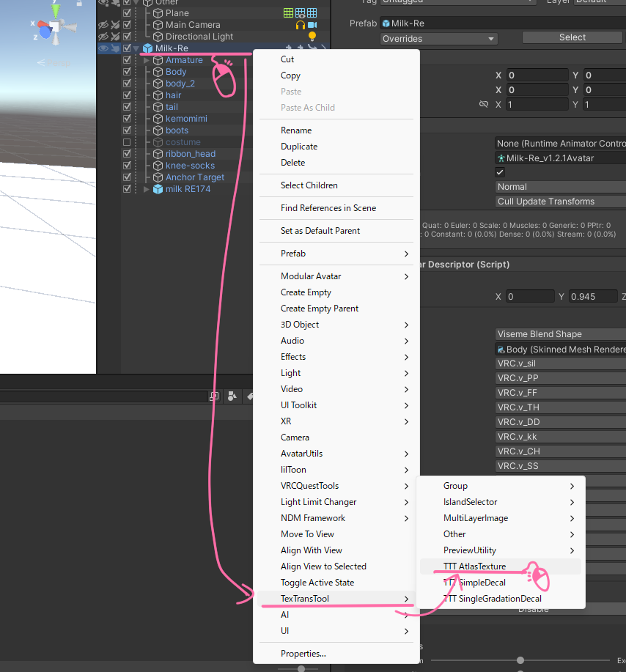Click the Select prefab button
The height and width of the screenshot is (672, 626).
tap(572, 37)
